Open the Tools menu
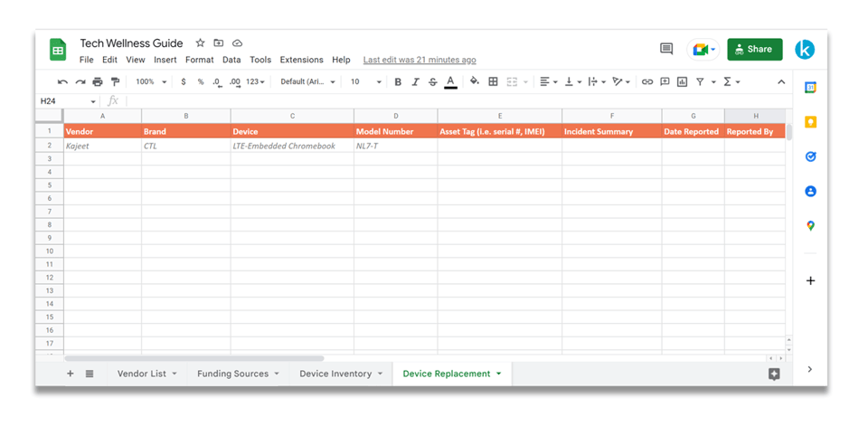Image resolution: width=868 pixels, height=426 pixels. click(x=260, y=60)
